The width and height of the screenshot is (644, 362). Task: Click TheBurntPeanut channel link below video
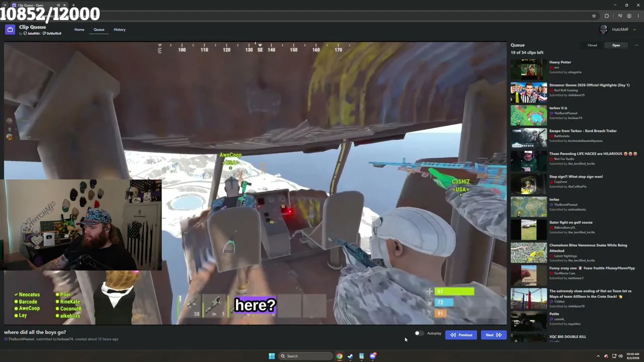tap(21, 339)
